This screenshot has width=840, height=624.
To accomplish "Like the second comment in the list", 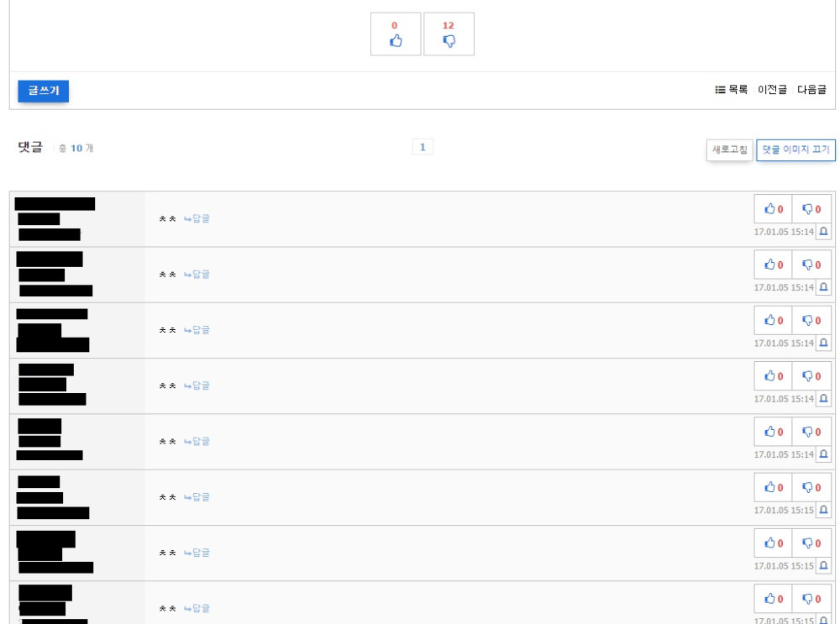I will click(x=773, y=265).
